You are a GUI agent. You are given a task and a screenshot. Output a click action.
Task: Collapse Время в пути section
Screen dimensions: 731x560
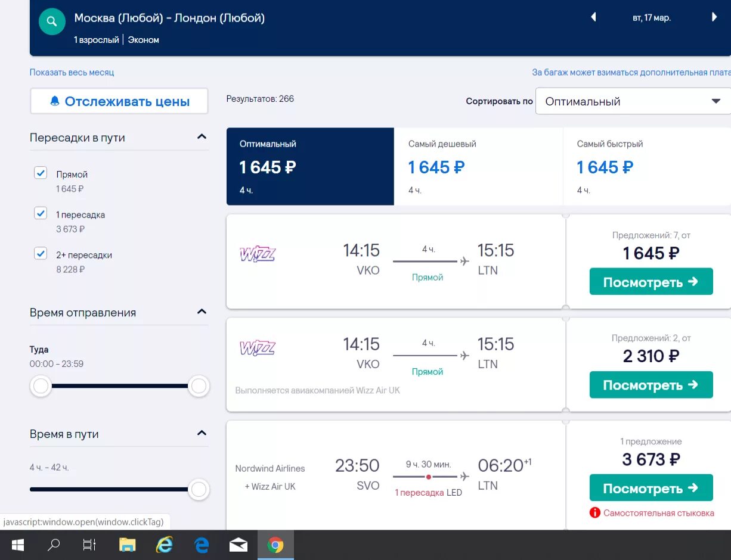(202, 433)
